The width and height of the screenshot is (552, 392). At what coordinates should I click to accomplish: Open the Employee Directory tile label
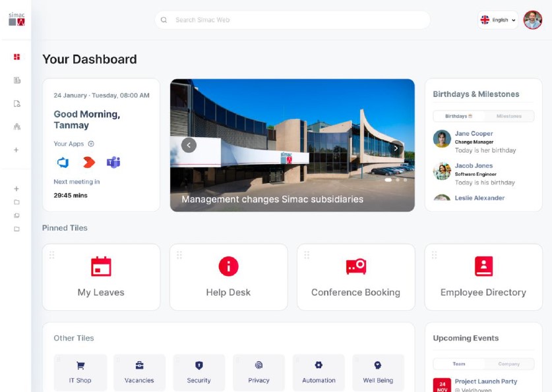(483, 293)
